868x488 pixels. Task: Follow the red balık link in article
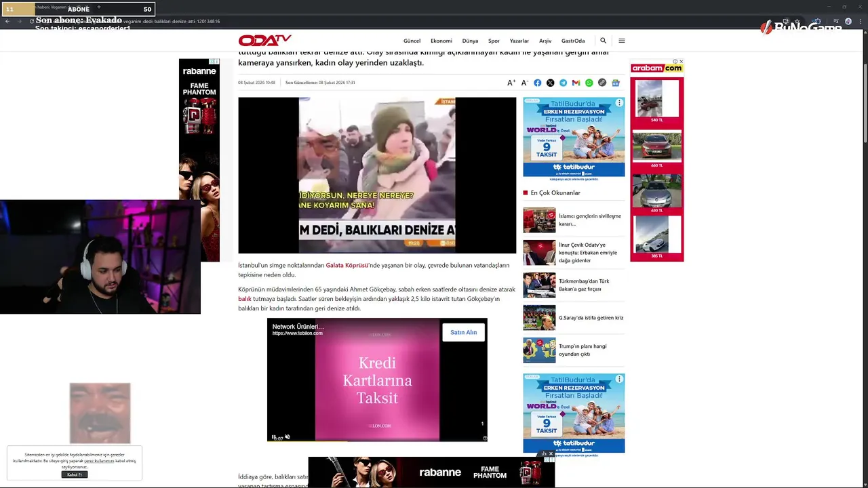point(245,299)
